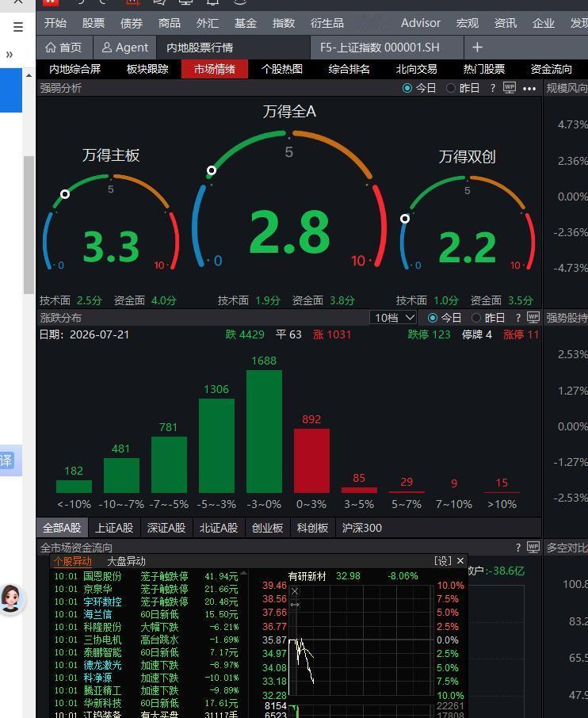588x718 pixels.
Task: Click the 1306 bar for -5~-3% range
Action: point(216,445)
